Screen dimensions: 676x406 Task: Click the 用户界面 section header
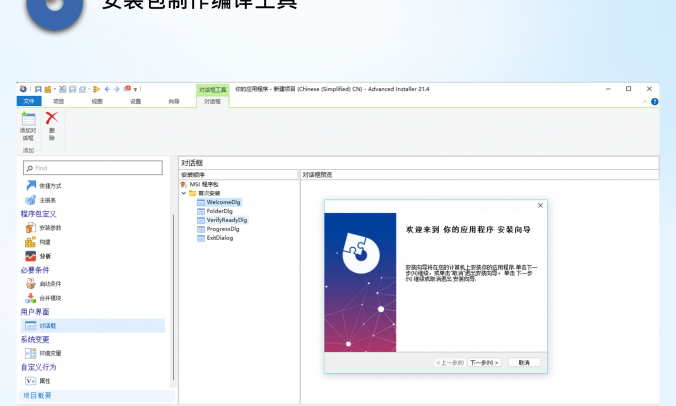point(35,312)
